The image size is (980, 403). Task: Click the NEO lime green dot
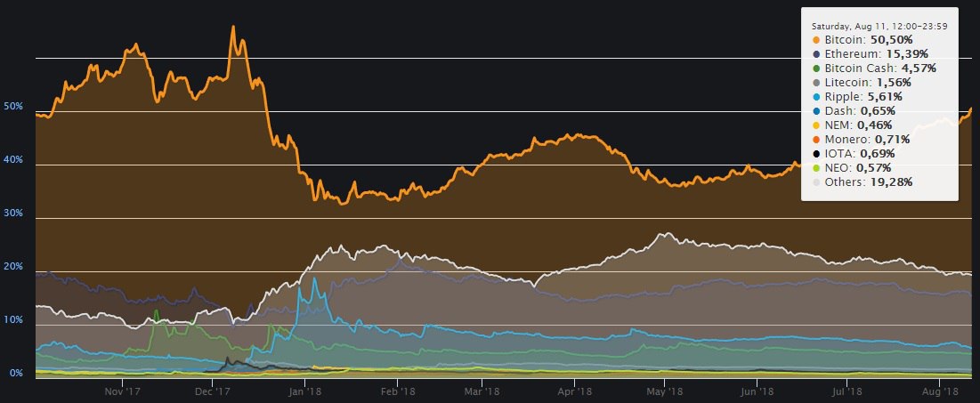(816, 169)
